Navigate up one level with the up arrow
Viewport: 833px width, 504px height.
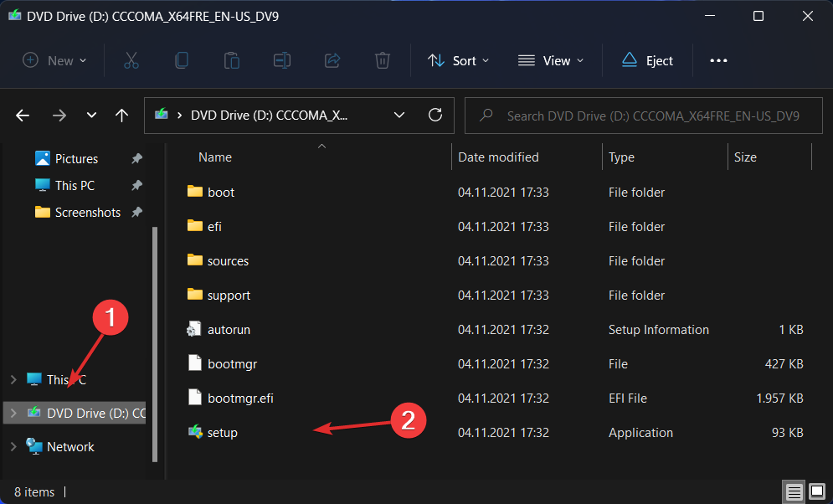121,115
